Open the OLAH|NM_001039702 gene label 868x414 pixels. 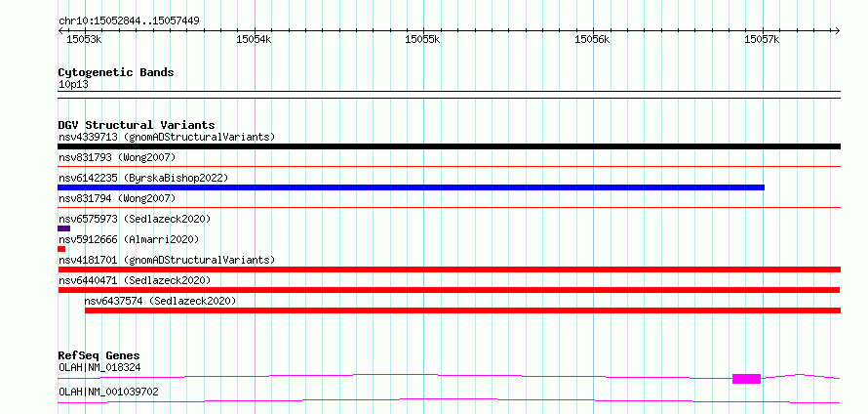click(x=108, y=392)
